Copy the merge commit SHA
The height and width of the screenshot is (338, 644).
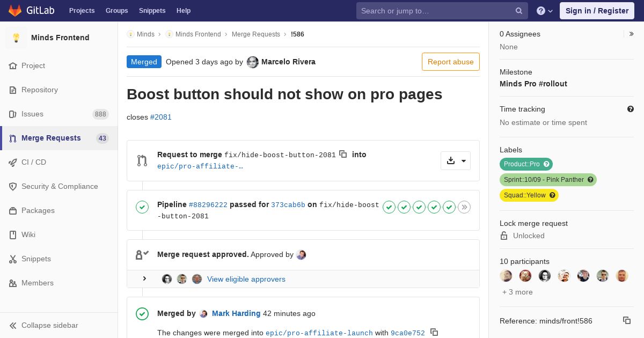click(x=434, y=333)
